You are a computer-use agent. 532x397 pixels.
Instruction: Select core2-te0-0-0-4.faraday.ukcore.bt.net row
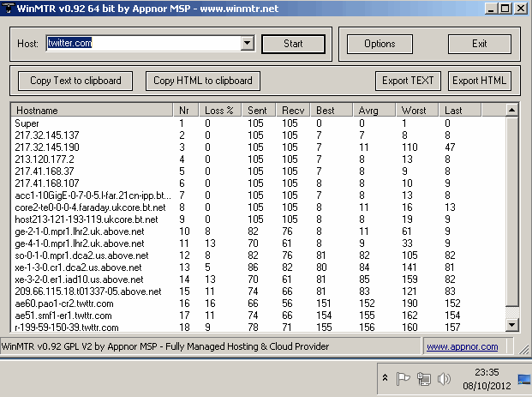point(259,208)
